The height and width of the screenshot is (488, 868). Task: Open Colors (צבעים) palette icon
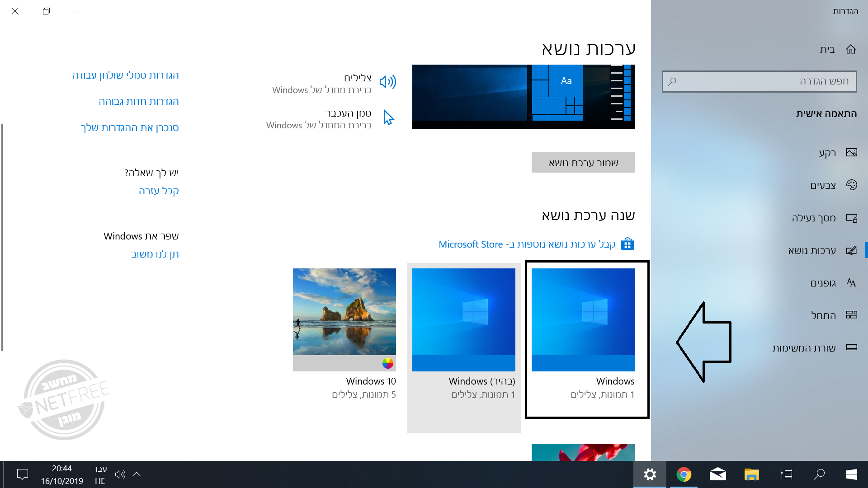point(851,185)
